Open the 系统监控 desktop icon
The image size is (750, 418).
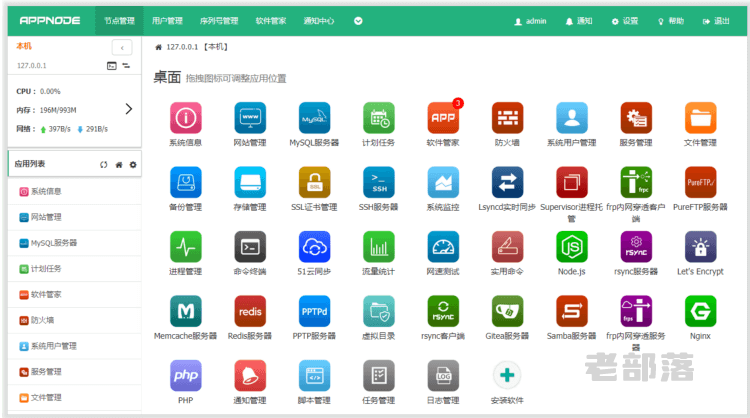coord(443,182)
